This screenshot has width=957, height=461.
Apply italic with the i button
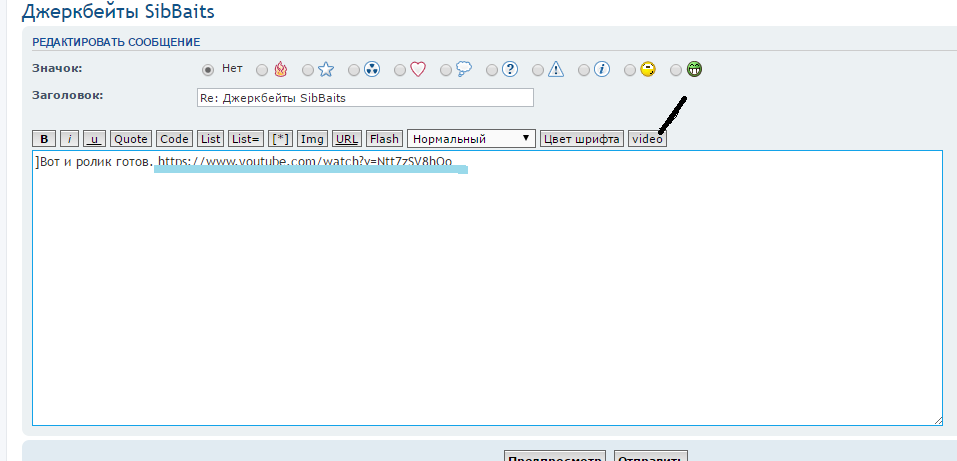click(69, 139)
